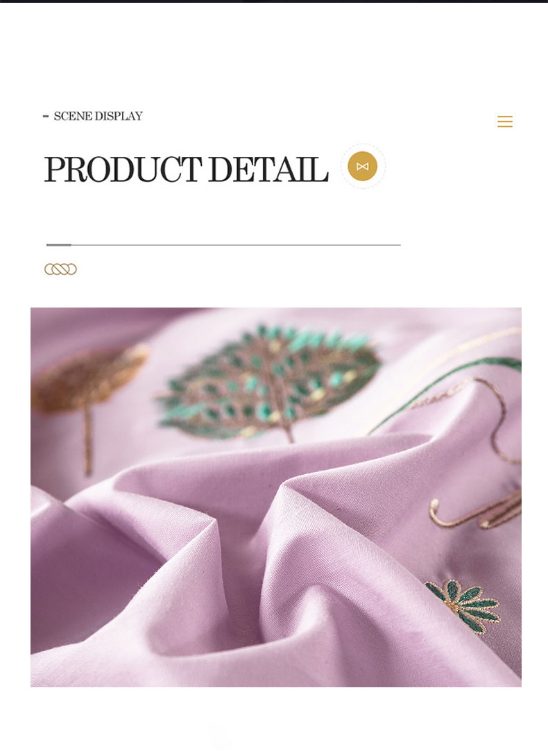Screen dimensions: 548x756
Task: Click the word DISPLAY in small caption
Action: pyautogui.click(x=119, y=116)
